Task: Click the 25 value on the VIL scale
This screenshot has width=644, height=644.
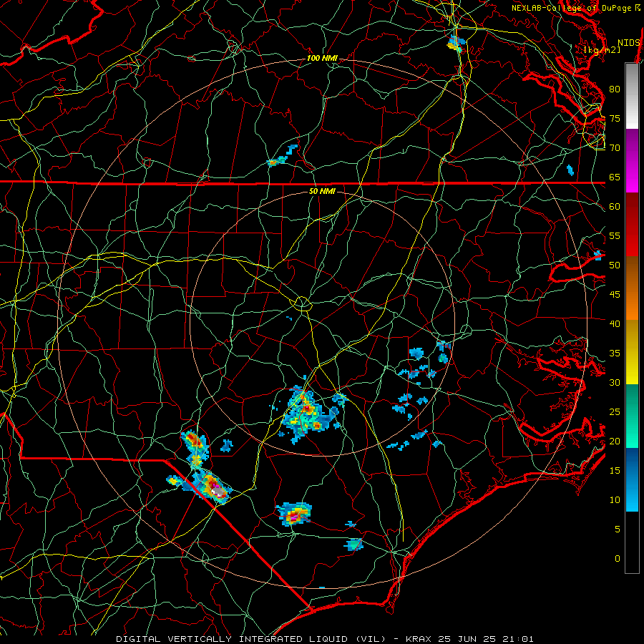Action: point(615,412)
